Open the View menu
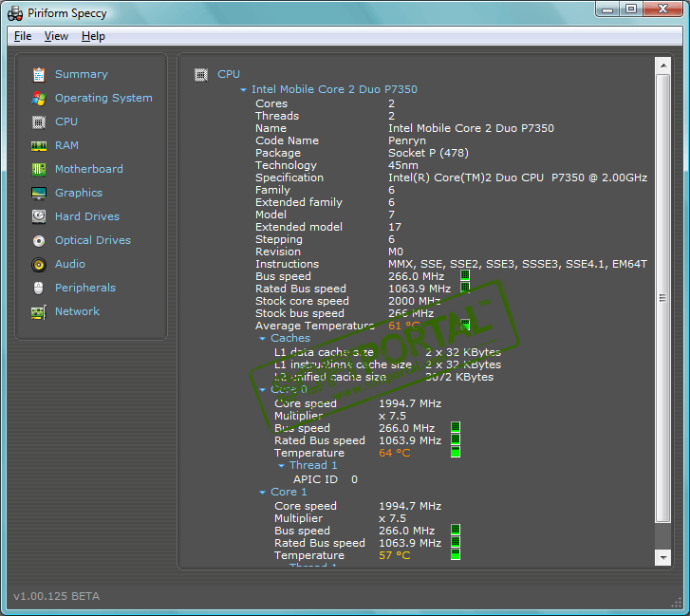The image size is (690, 616). click(x=56, y=36)
